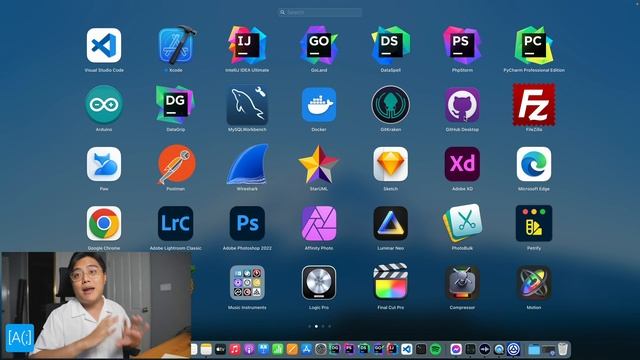Screen dimensions: 640x360
Task: Open Spotify from the Dock
Action: click(436, 349)
